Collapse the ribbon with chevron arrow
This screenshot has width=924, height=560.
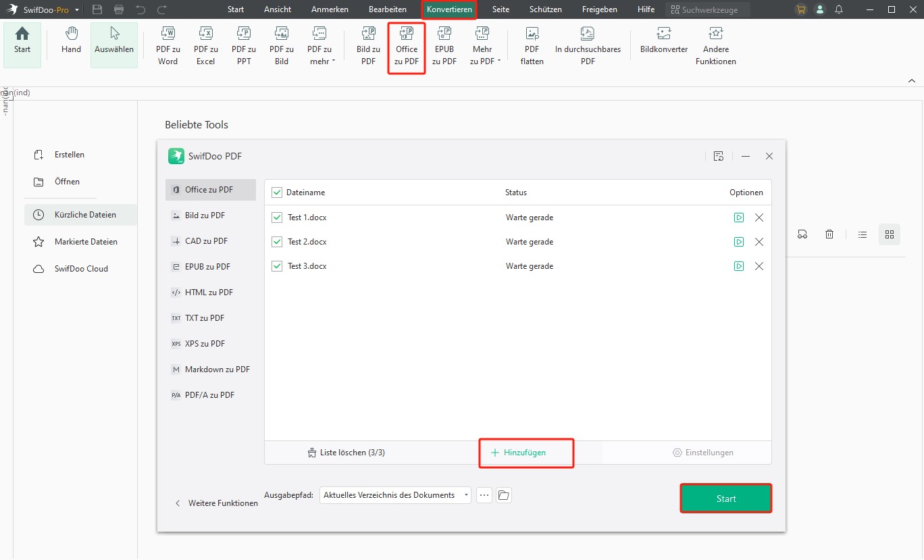[x=911, y=80]
